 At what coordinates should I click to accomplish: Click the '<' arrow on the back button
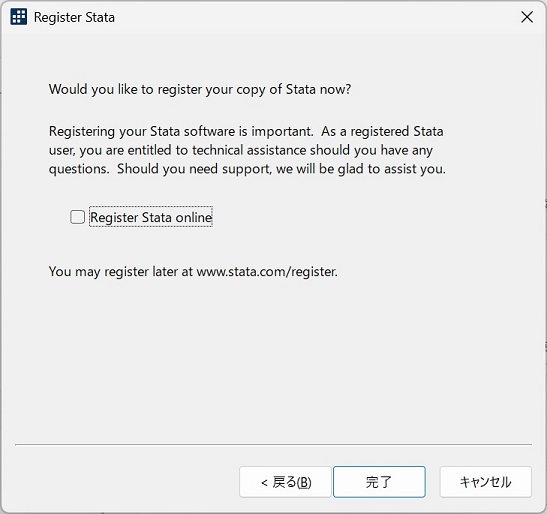click(x=264, y=483)
